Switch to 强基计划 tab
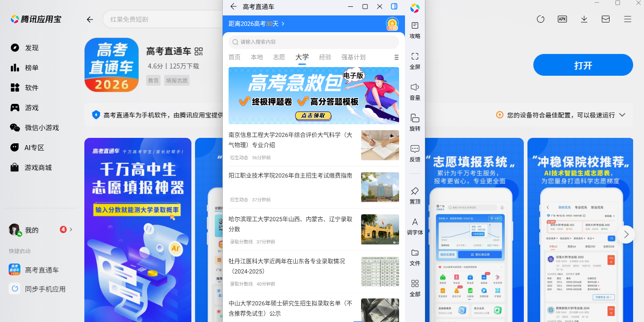Viewport: 644px width, 322px height. pos(353,57)
